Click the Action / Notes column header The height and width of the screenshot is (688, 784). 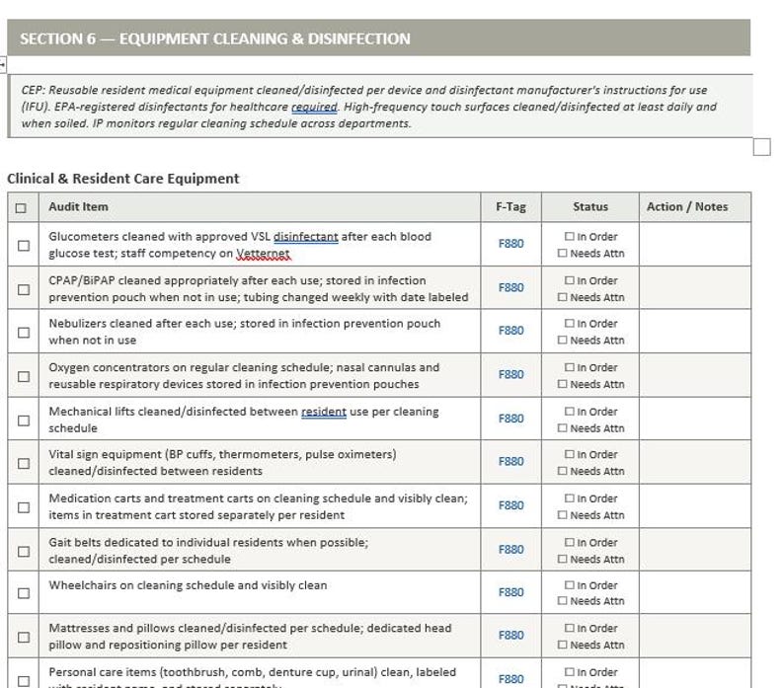tap(687, 207)
